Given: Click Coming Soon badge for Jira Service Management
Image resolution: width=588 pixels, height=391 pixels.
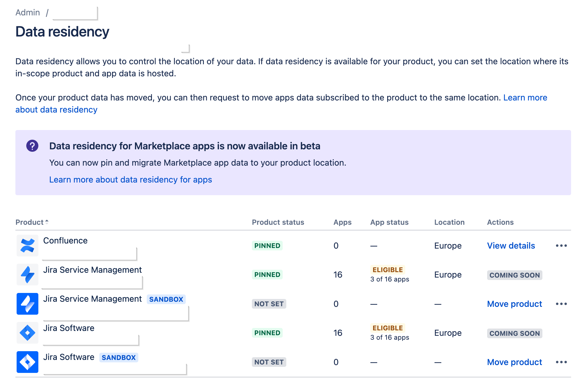Looking at the screenshot, I should [x=514, y=275].
